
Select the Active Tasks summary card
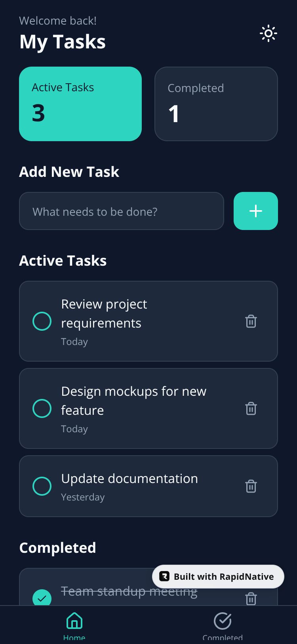[80, 104]
